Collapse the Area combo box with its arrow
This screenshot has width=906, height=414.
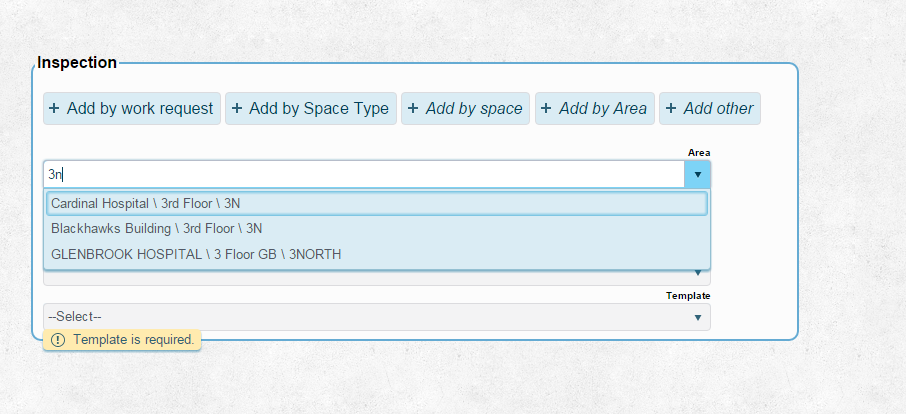point(697,174)
